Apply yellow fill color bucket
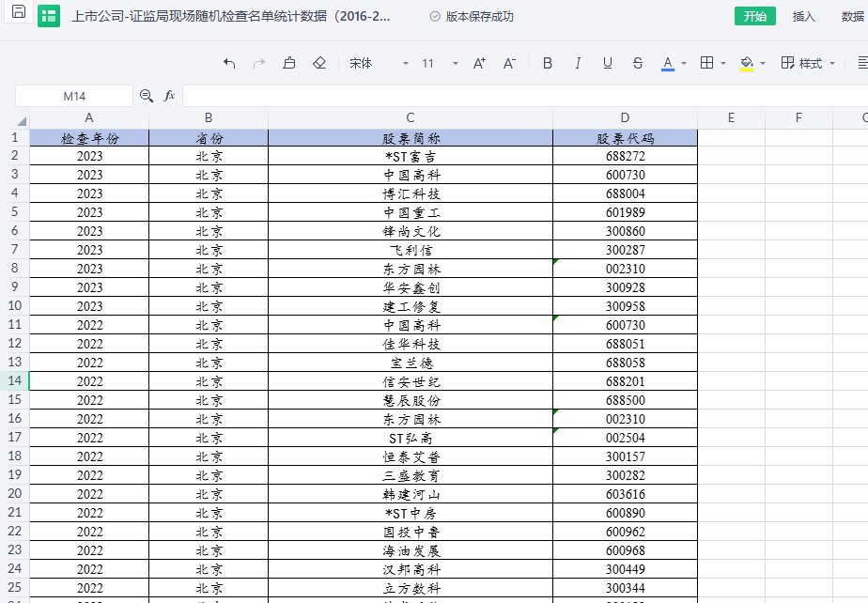Viewport: 868px width, 603px height. pos(747,64)
